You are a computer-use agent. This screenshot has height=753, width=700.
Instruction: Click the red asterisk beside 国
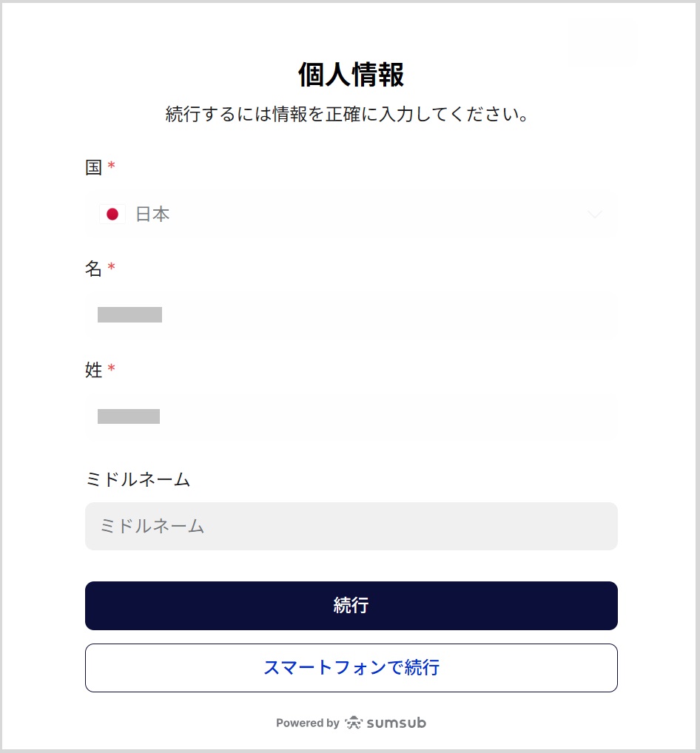[112, 167]
